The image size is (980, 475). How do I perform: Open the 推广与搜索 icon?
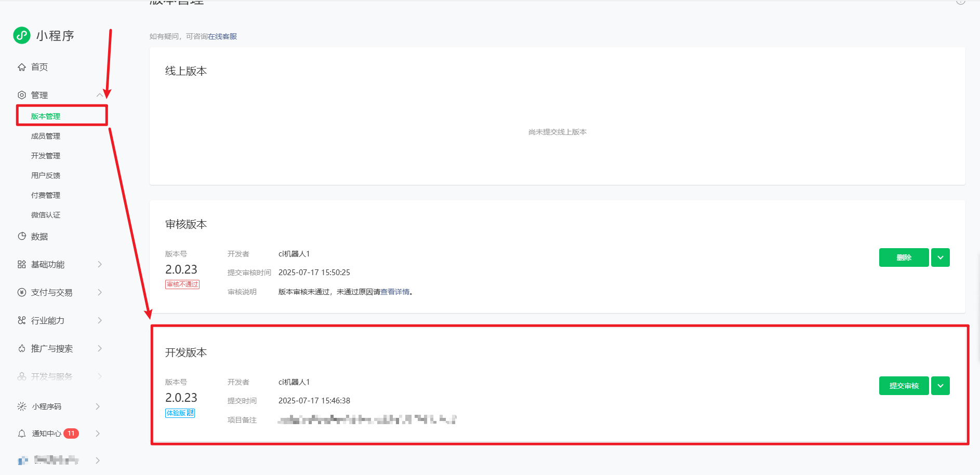(21, 348)
